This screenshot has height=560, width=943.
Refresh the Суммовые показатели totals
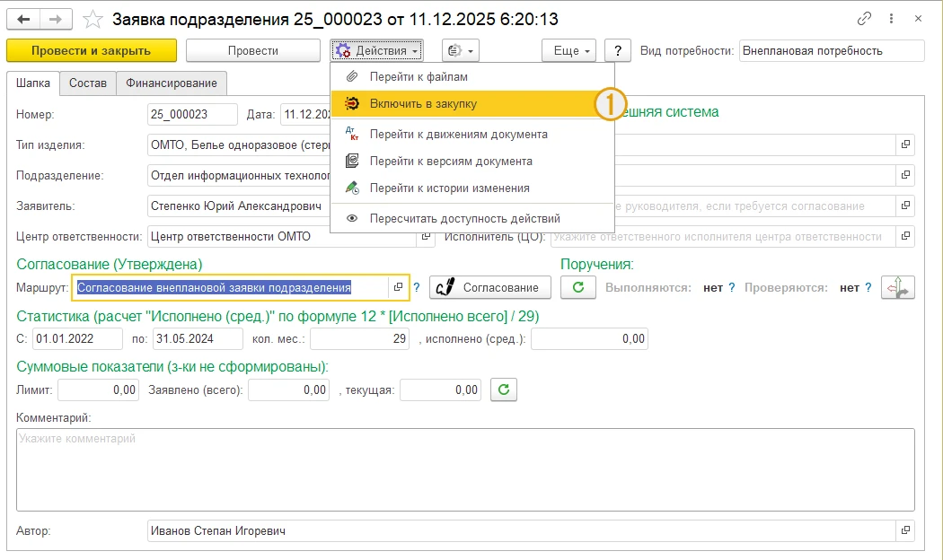(x=504, y=390)
